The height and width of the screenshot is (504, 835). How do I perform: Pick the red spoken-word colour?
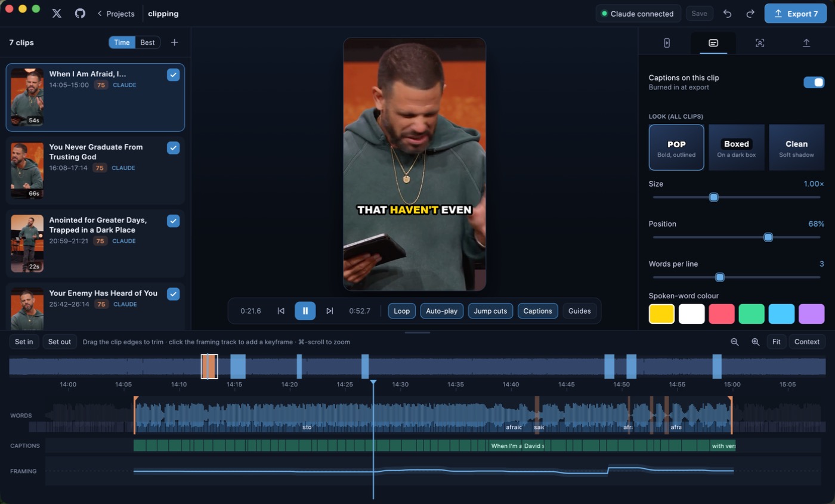pos(721,314)
